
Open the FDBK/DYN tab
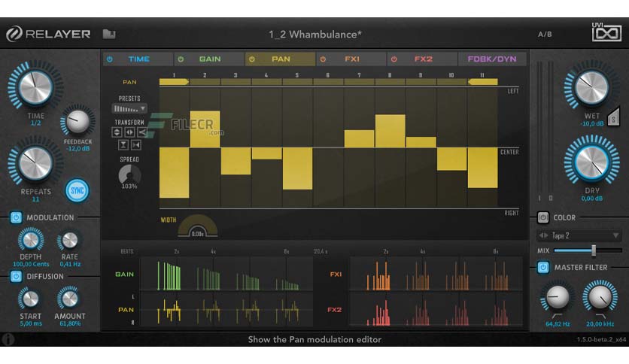coord(492,59)
